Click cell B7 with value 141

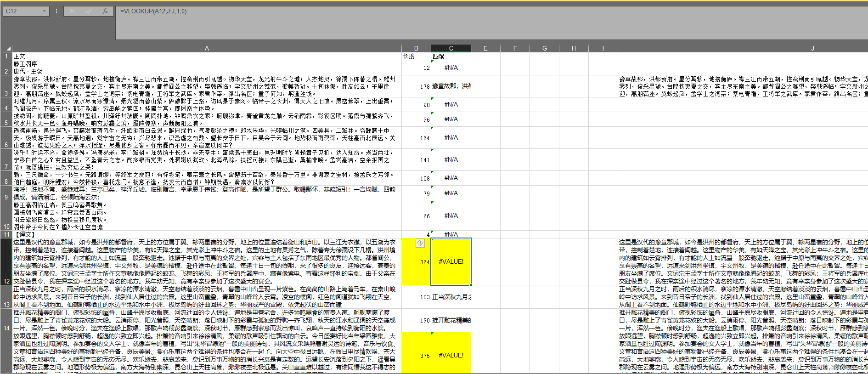(x=416, y=159)
